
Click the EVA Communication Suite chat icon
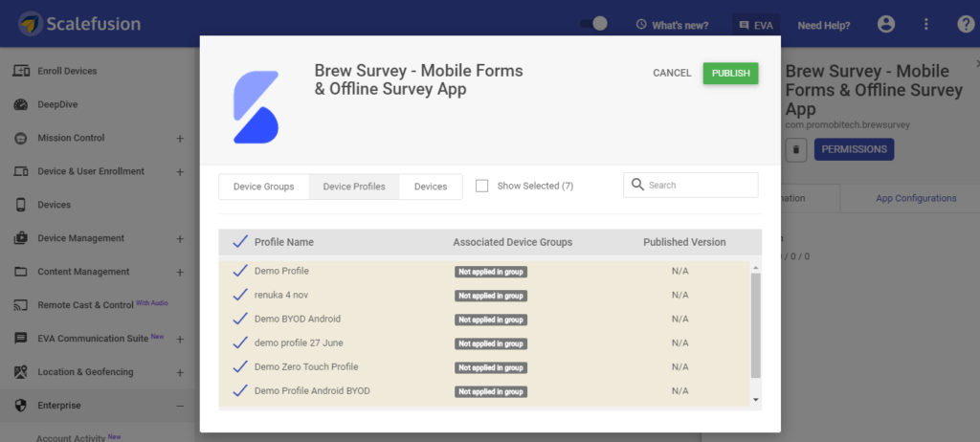pos(21,339)
